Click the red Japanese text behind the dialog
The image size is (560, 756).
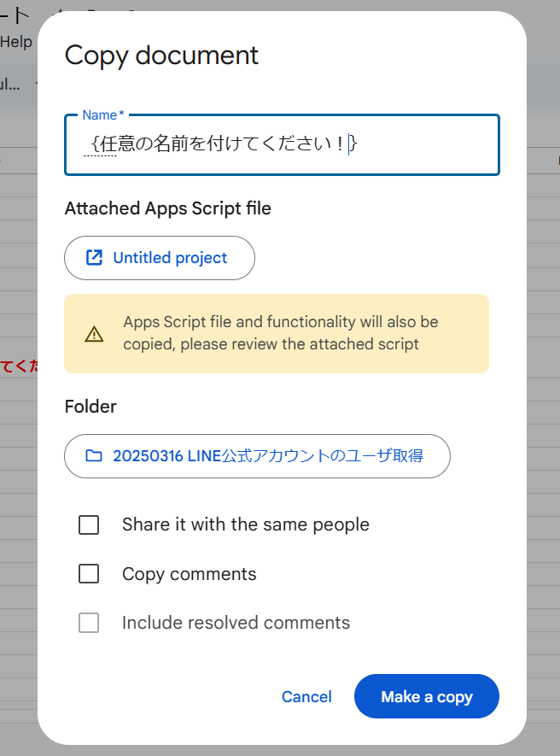click(19, 366)
